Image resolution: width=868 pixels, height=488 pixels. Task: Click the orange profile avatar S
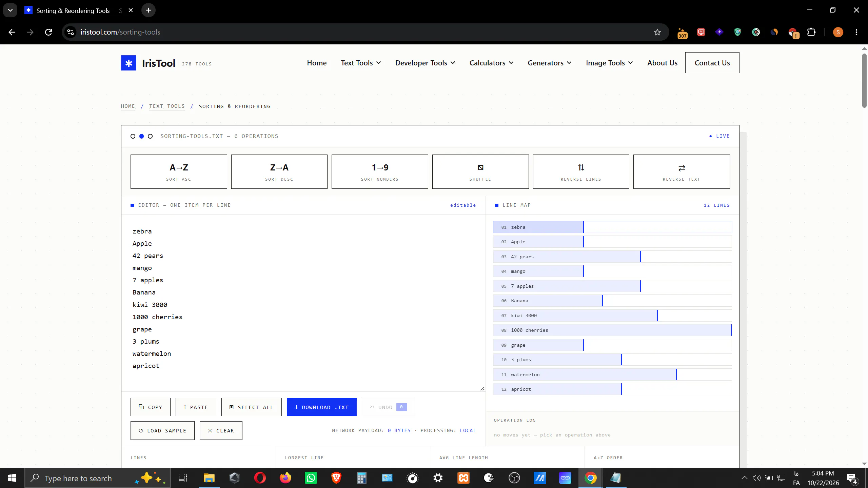click(x=838, y=32)
